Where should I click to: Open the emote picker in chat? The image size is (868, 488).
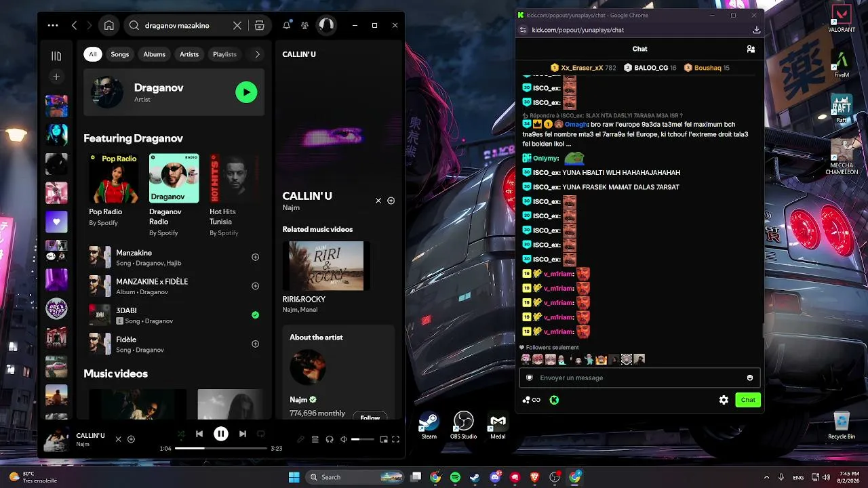750,378
